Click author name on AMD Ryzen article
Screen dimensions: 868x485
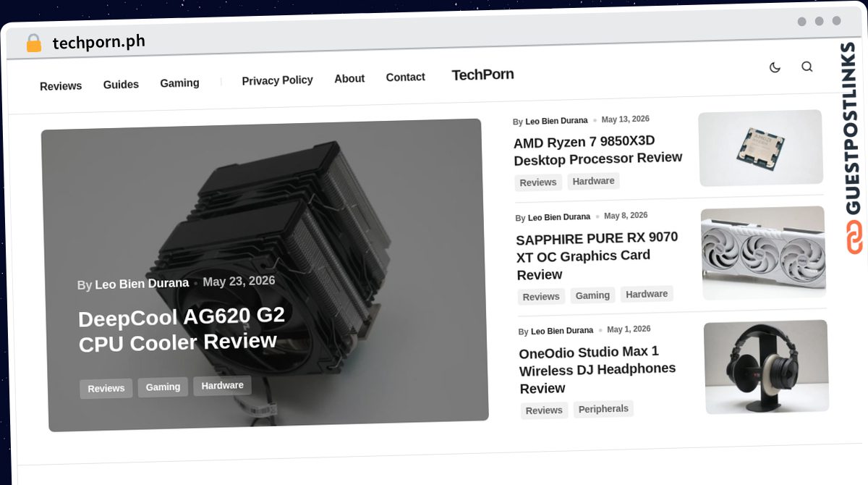tap(556, 121)
